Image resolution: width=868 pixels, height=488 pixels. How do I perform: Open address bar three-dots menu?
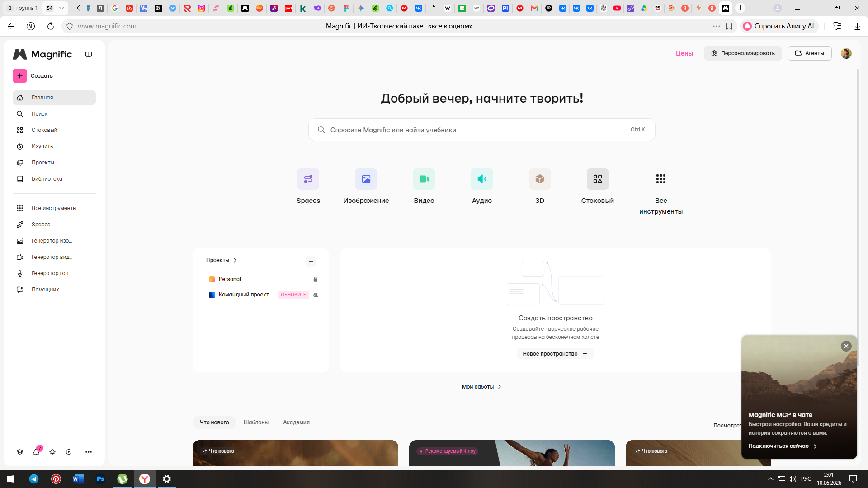(x=717, y=26)
